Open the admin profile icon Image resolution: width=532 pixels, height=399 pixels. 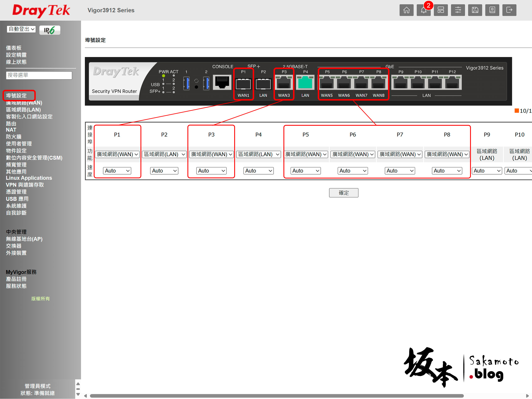(x=492, y=10)
